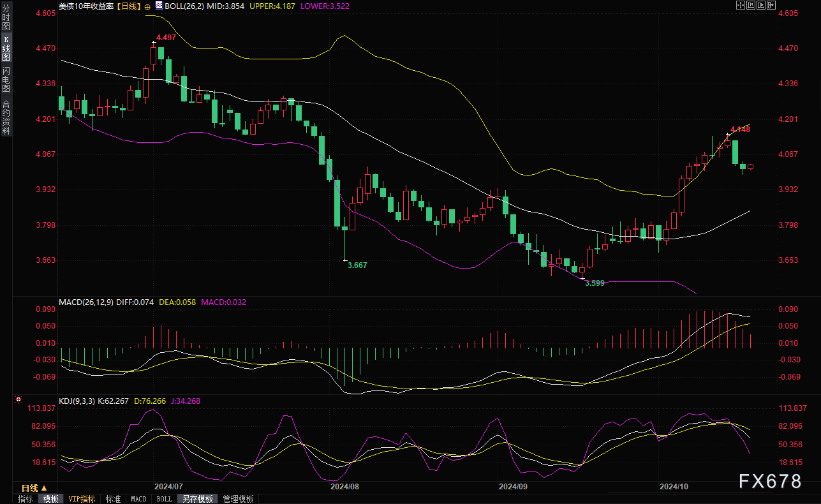821x504 pixels.
Task: Open 闪电图 view in left sidebar
Action: click(x=6, y=79)
